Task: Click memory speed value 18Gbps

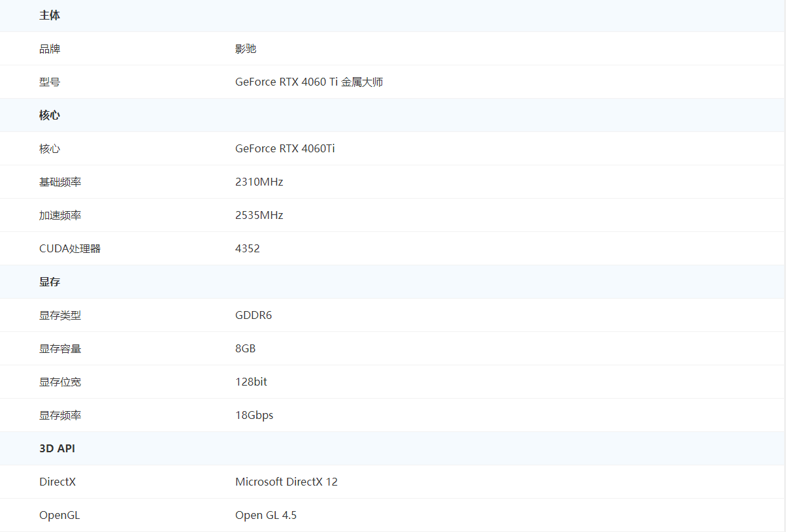Action: [x=254, y=415]
